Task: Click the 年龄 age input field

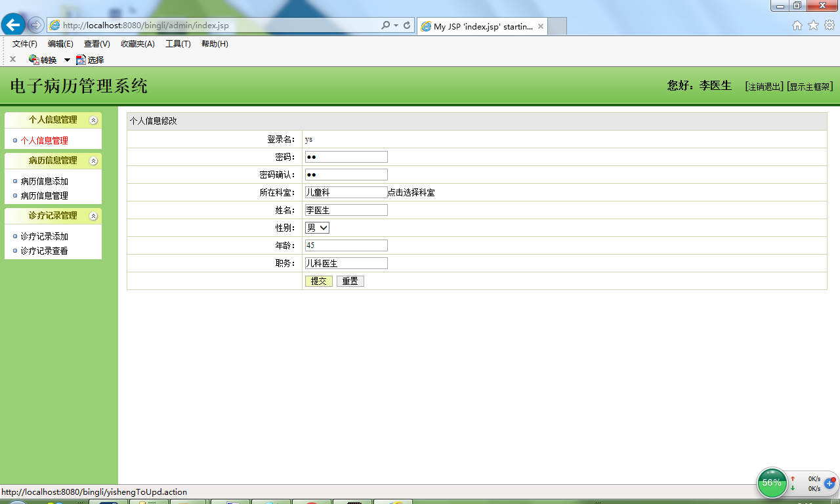Action: pos(346,245)
